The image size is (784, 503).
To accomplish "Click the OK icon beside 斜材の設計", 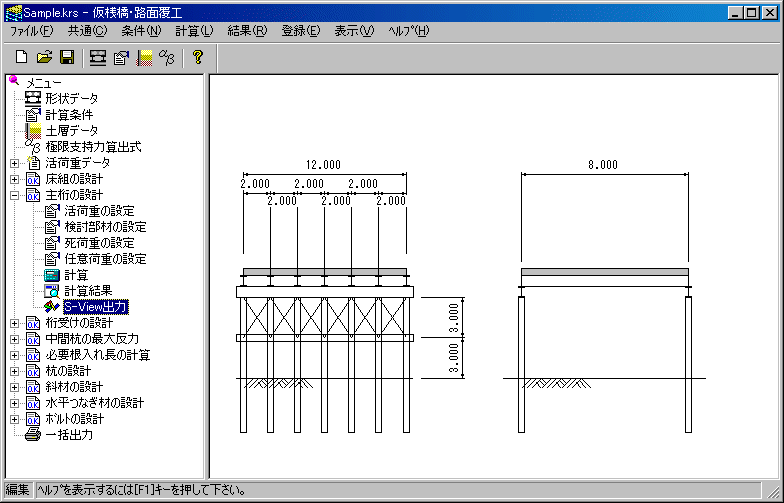I will coord(33,386).
